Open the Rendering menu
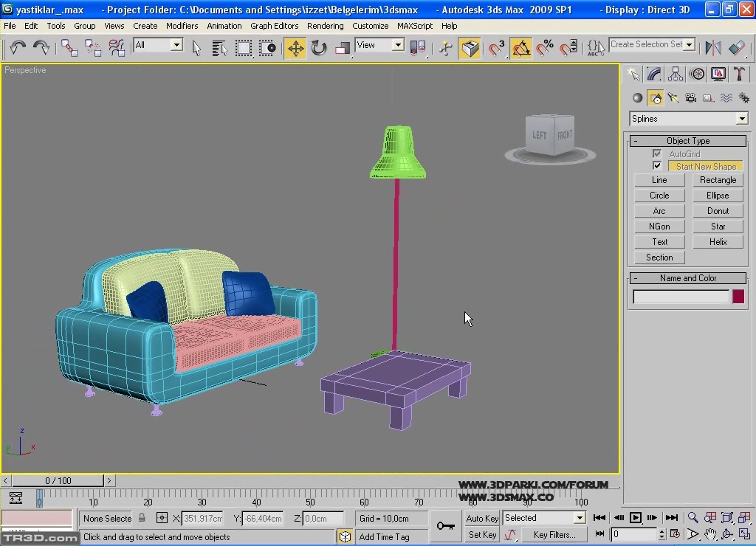Screen dimensions: 756x546 click(325, 26)
